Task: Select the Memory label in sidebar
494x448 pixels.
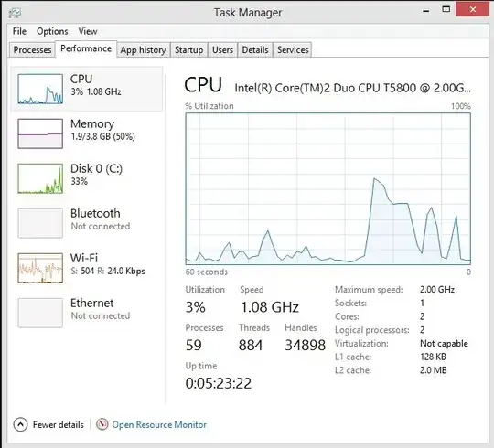Action: tap(92, 123)
